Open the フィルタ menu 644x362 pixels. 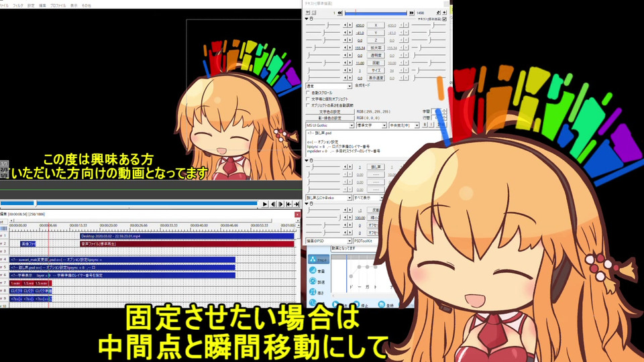[x=18, y=6]
